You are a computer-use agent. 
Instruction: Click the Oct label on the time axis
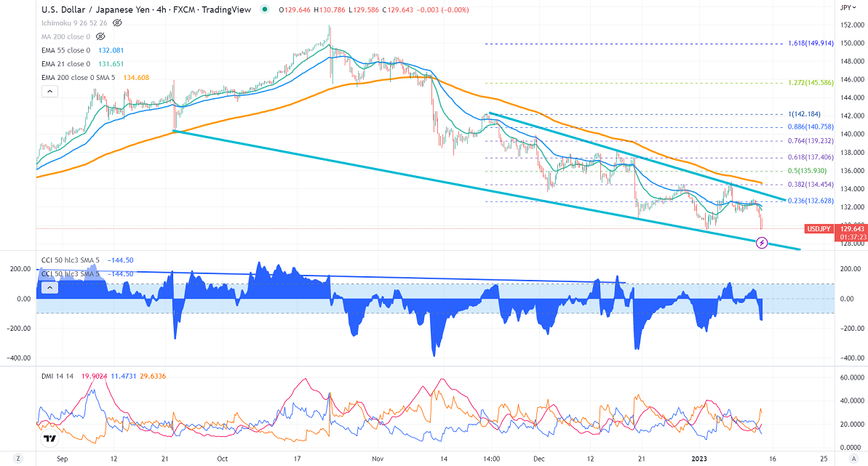click(x=222, y=459)
